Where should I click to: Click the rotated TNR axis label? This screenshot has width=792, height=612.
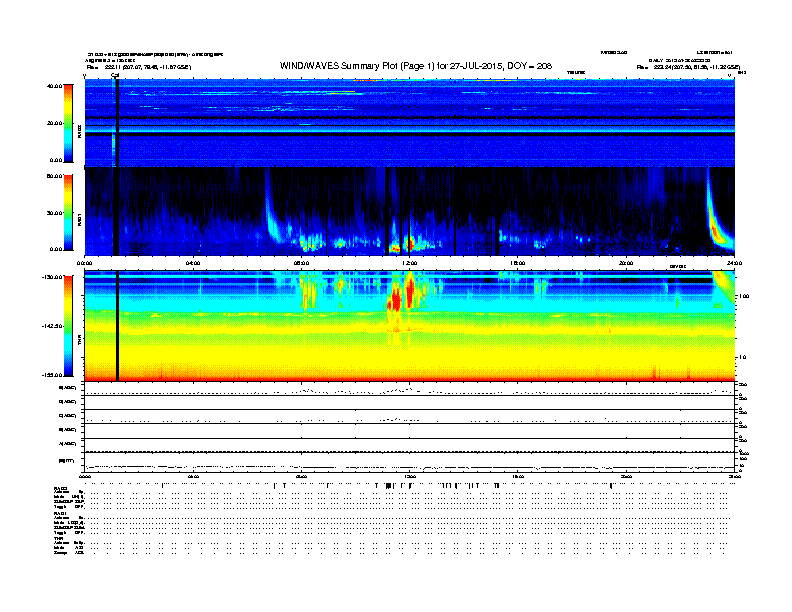tap(79, 341)
